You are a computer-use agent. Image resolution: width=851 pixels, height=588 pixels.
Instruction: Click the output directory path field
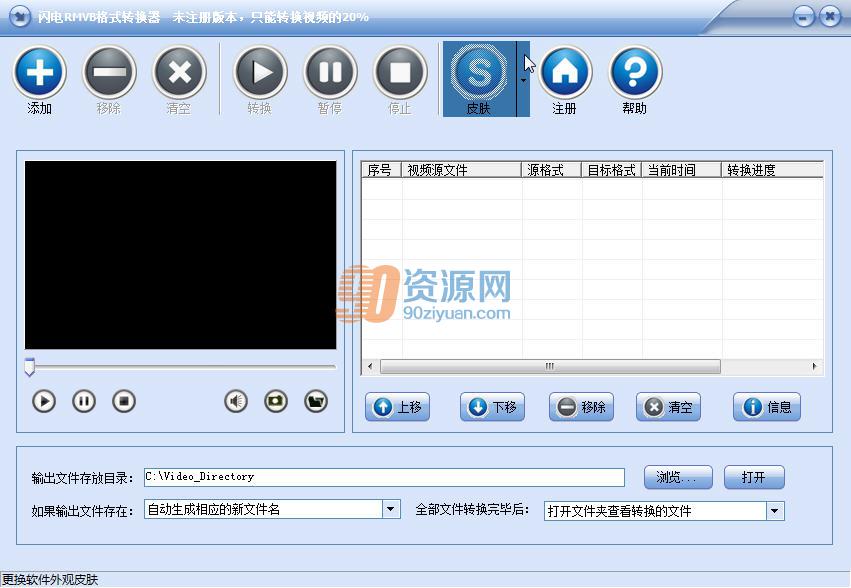pos(384,477)
